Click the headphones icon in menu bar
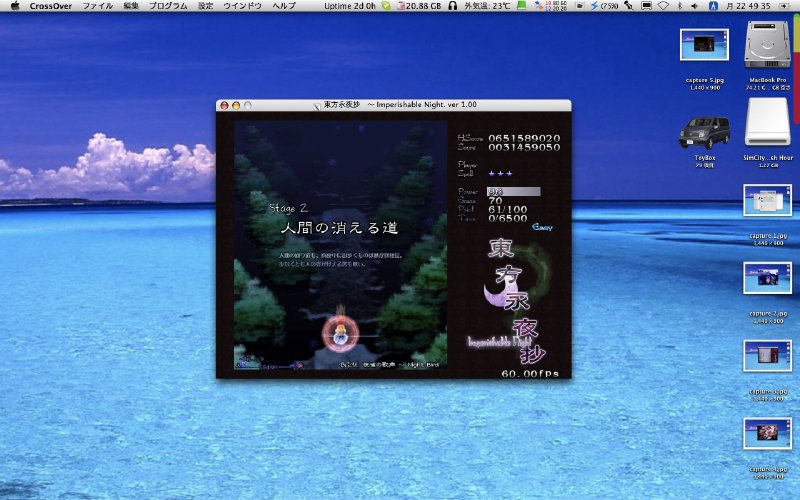Screen dimensions: 800x500 [x=452, y=6]
